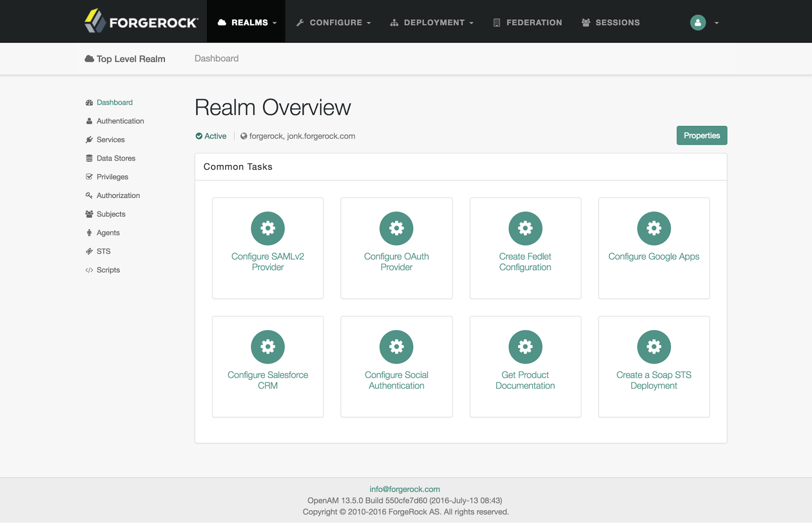Screen dimensions: 812x523
Task: Click the Services plug icon in sidebar
Action: point(89,140)
